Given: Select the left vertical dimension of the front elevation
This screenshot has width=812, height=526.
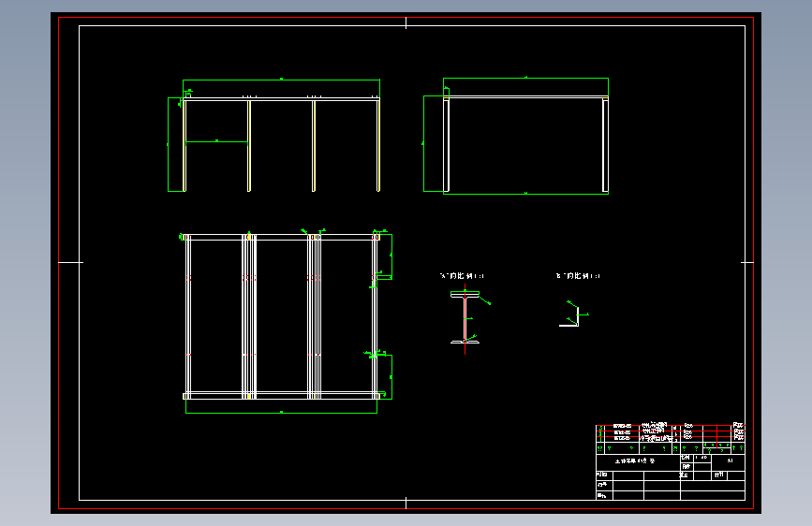Looking at the screenshot, I should coord(169,144).
